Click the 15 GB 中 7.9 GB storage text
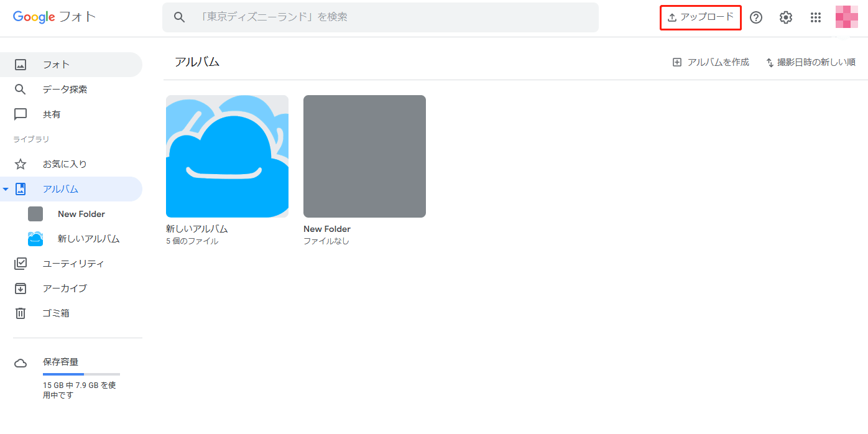Image resolution: width=868 pixels, height=434 pixels. 79,390
